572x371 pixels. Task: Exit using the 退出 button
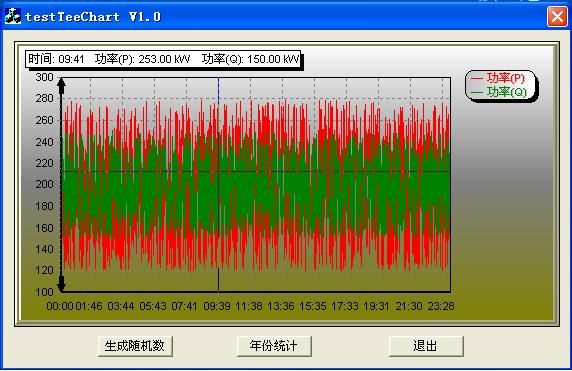point(426,346)
